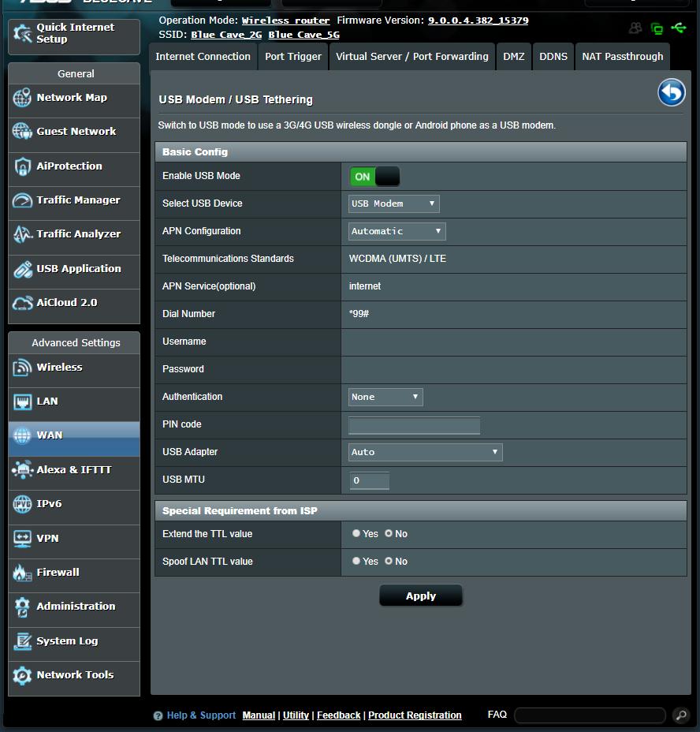
Task: Open the Product Registration link
Action: point(415,715)
